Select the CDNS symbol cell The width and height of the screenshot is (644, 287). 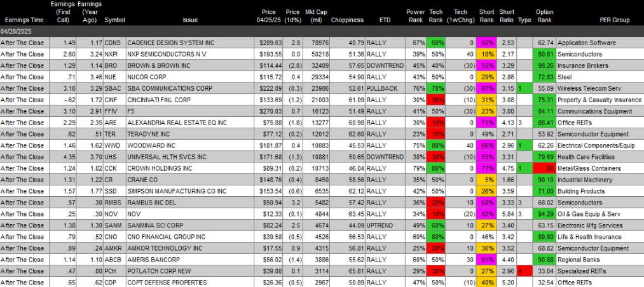(114, 43)
